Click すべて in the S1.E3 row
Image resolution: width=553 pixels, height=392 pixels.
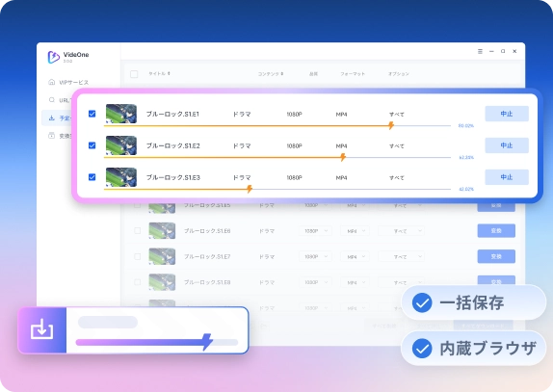click(397, 177)
